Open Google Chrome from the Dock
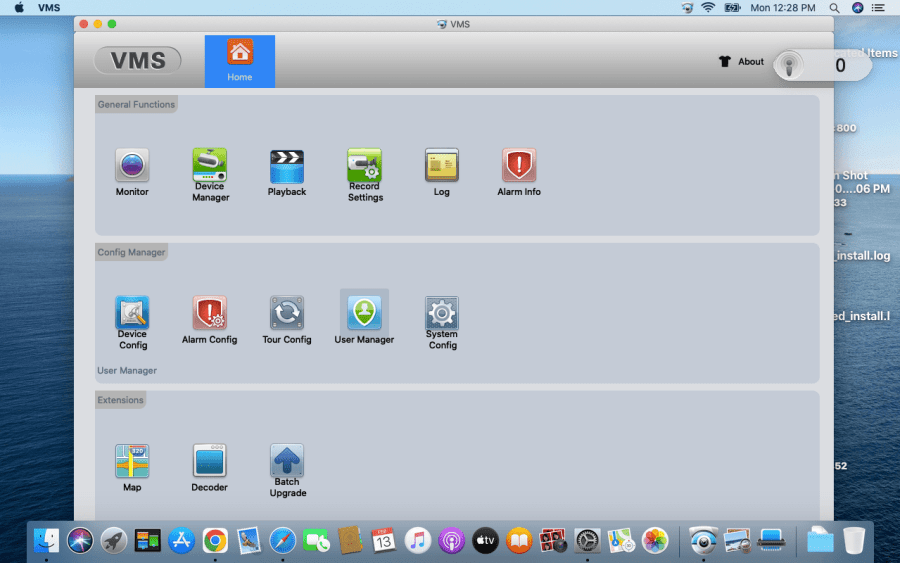900x563 pixels. click(215, 541)
